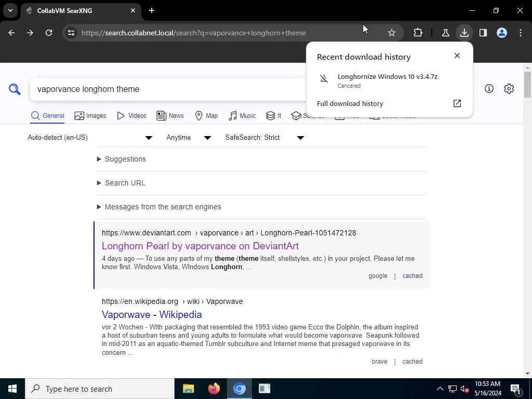Open Longhorn Pearl by vaporvance result
The height and width of the screenshot is (399, 532).
pos(200,246)
